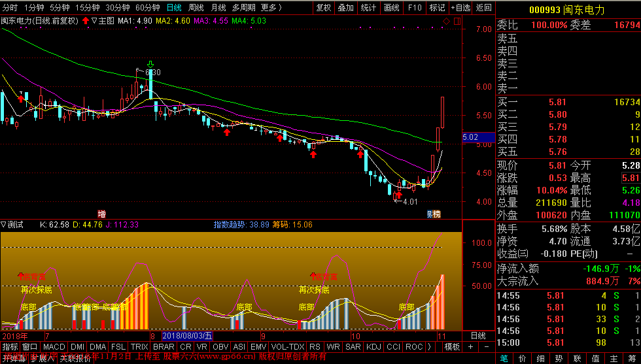Switch to 周线 weekly period

point(196,8)
